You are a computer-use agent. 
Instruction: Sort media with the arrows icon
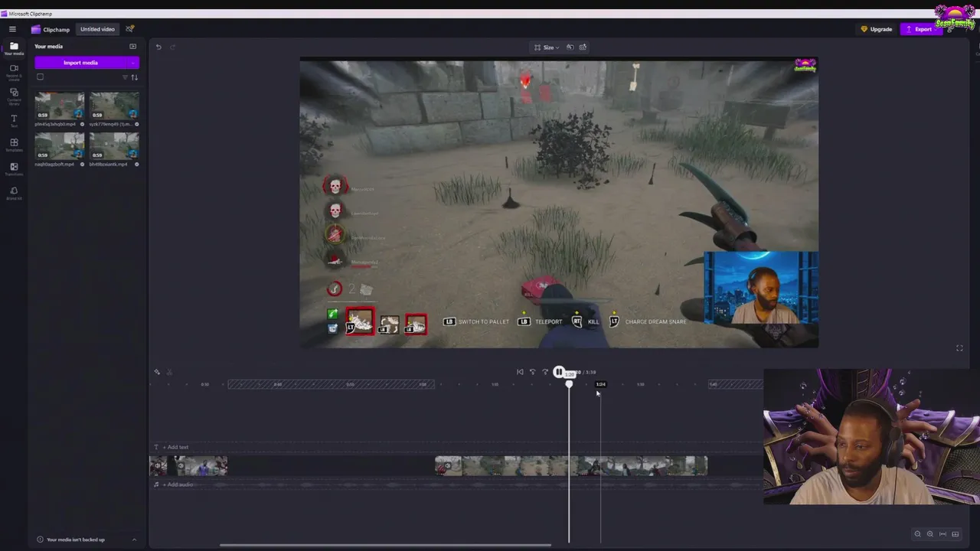tap(135, 77)
